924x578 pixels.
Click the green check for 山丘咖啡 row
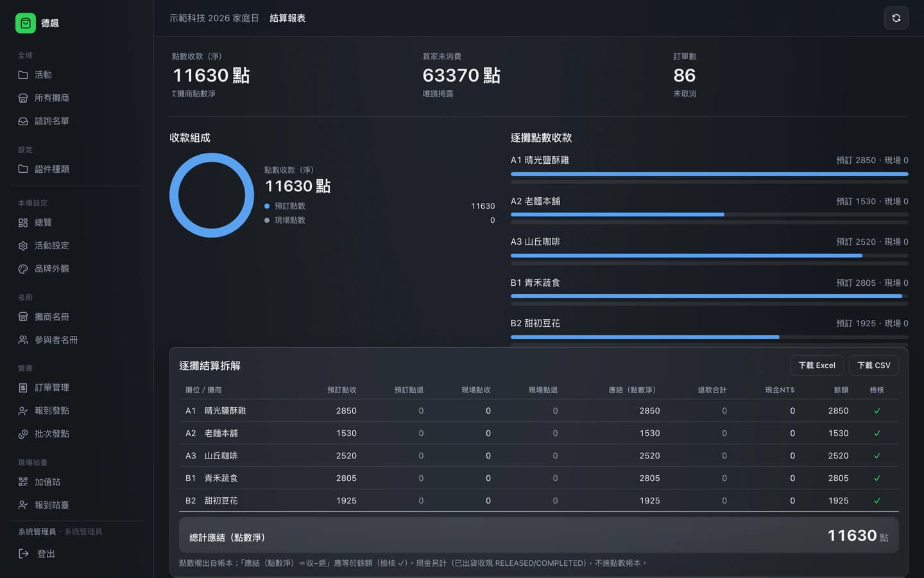click(877, 456)
